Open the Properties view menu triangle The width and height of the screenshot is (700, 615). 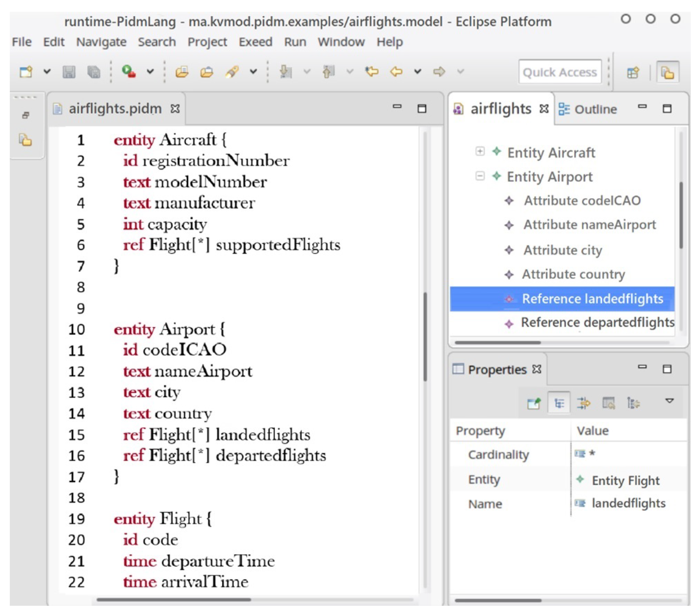(x=669, y=401)
